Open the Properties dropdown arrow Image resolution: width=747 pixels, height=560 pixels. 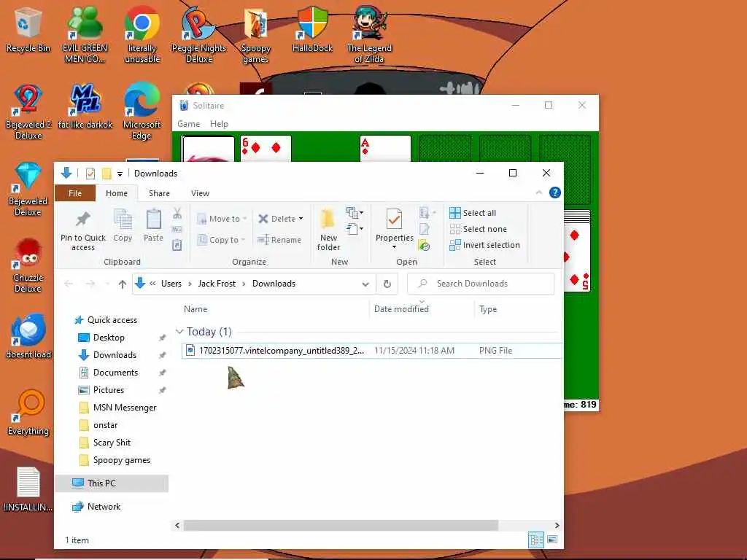point(394,246)
